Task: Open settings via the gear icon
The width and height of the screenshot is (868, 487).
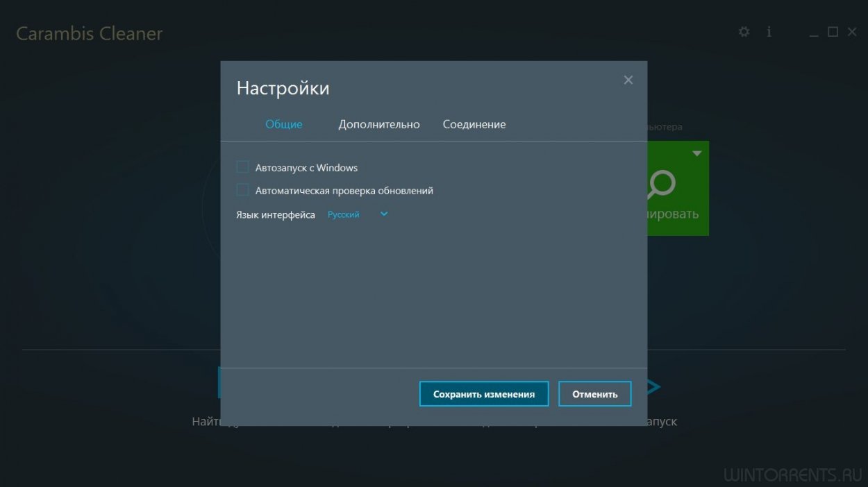Action: pos(744,32)
